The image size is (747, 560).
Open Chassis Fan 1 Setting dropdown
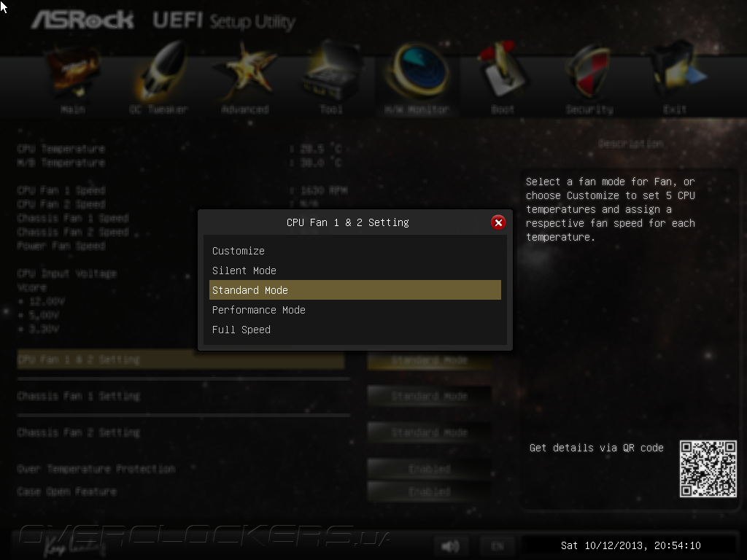(x=429, y=396)
